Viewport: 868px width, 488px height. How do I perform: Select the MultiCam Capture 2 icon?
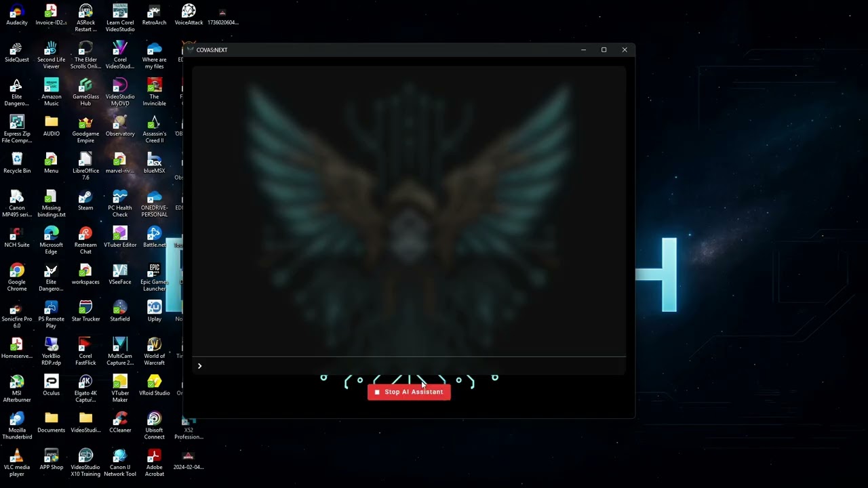click(120, 352)
